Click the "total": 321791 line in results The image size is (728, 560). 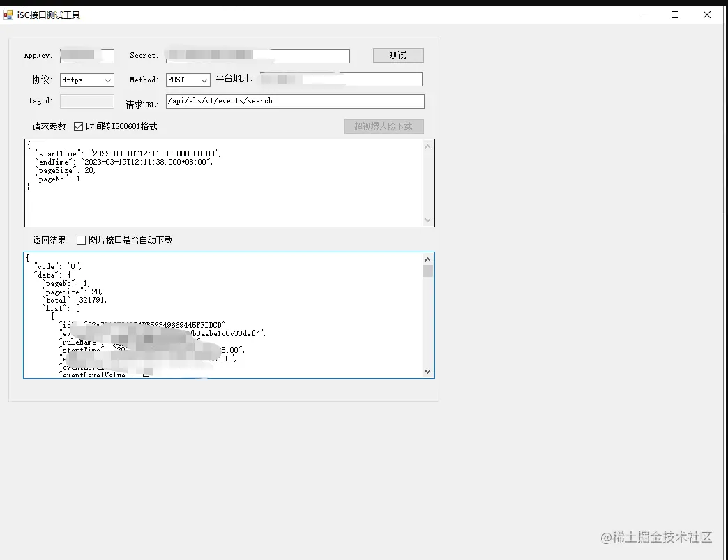point(75,300)
